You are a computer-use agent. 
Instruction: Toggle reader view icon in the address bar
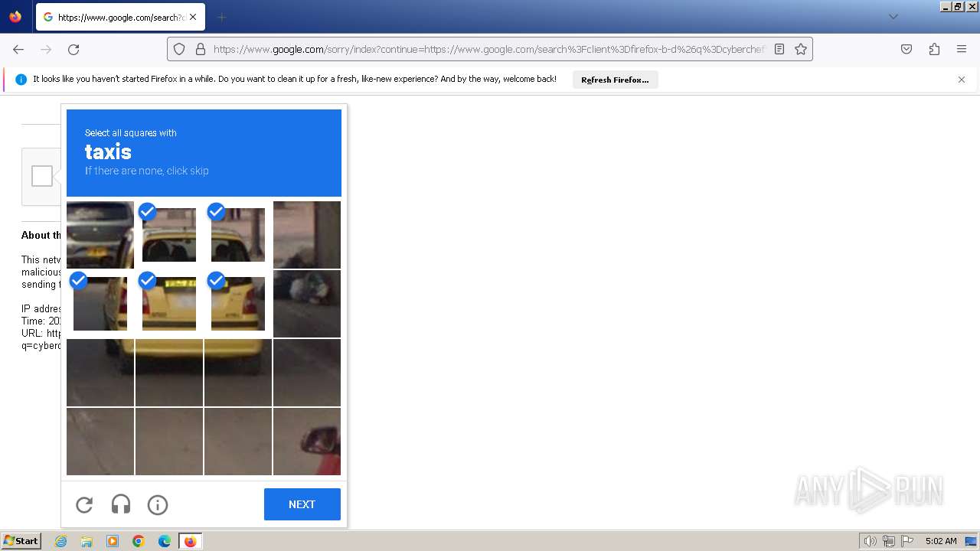779,49
